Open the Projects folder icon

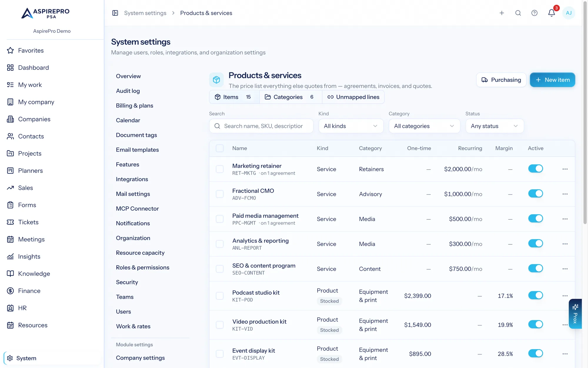[10, 153]
